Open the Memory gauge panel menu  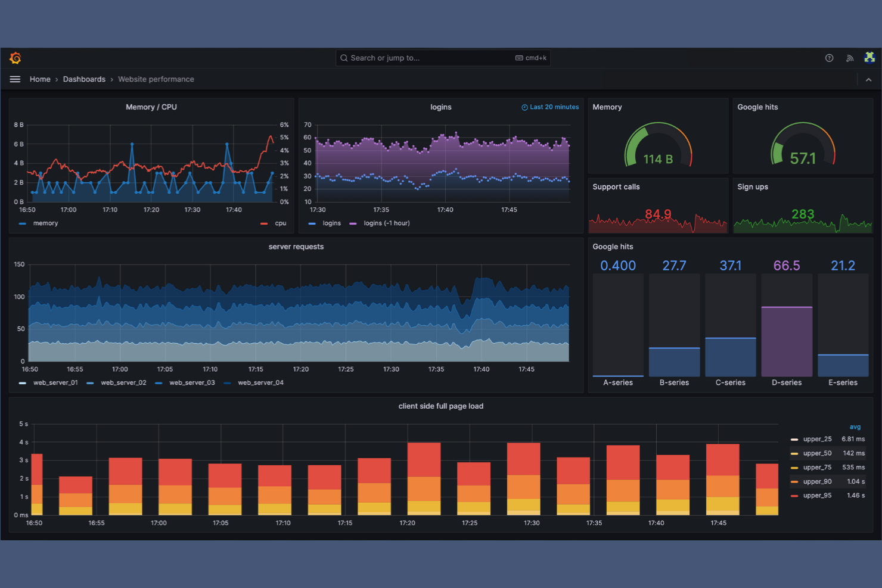coord(607,107)
